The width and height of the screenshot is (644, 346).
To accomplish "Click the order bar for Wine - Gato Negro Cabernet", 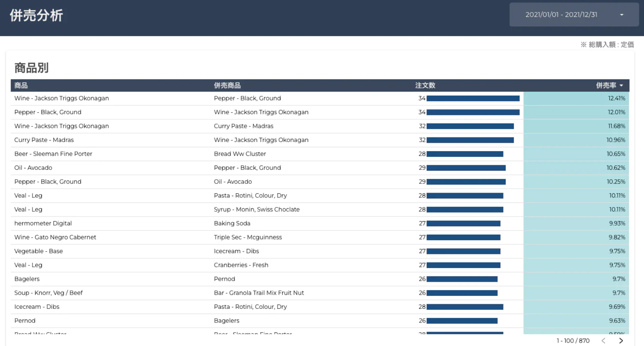I will (464, 238).
